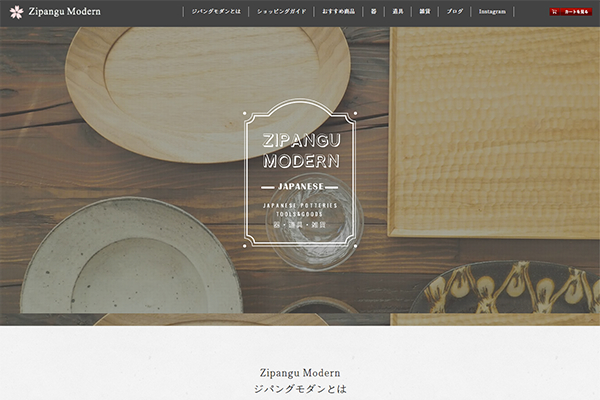Select おすすめ商品 in the navigation bar
Viewport: 600px width, 400px height.
point(338,11)
